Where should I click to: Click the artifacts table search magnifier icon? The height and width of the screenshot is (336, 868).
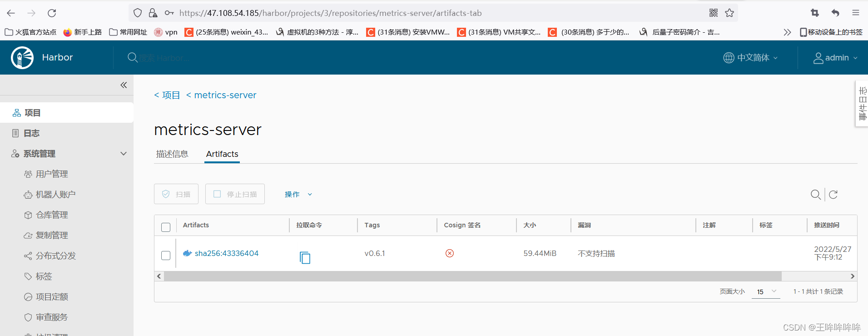(x=816, y=195)
